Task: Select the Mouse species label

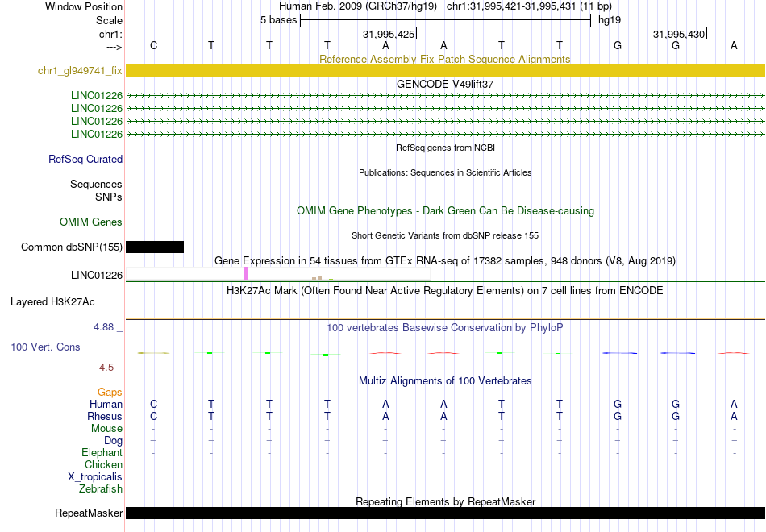Action: pos(106,429)
